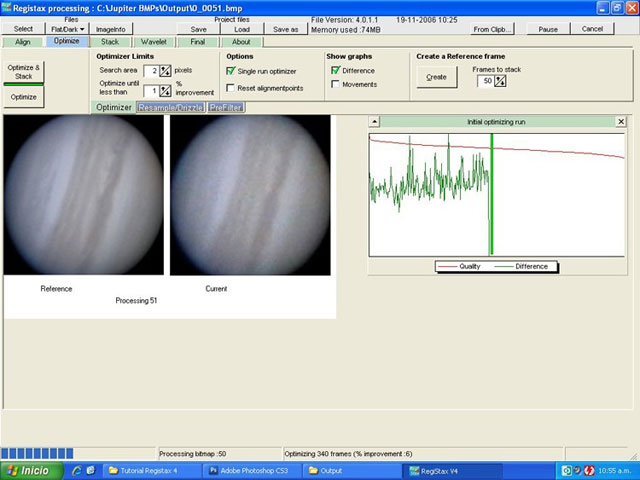Toggle Single run optimizer checkbox
The height and width of the screenshot is (480, 640).
(231, 71)
